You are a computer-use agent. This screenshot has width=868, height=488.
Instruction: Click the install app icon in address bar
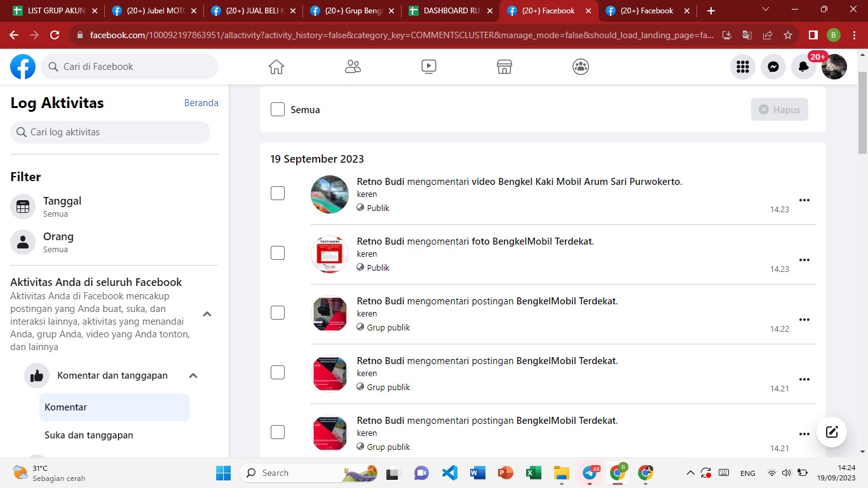(728, 35)
